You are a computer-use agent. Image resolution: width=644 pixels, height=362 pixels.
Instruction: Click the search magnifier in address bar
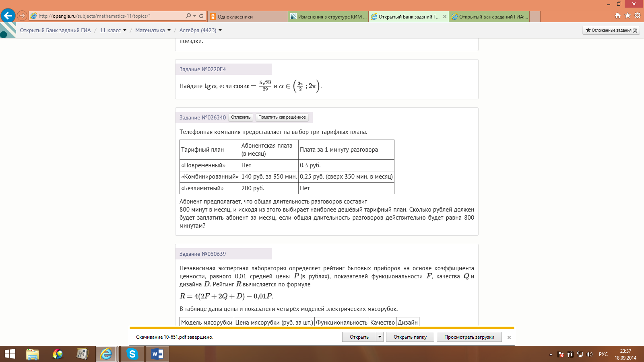[x=188, y=16]
